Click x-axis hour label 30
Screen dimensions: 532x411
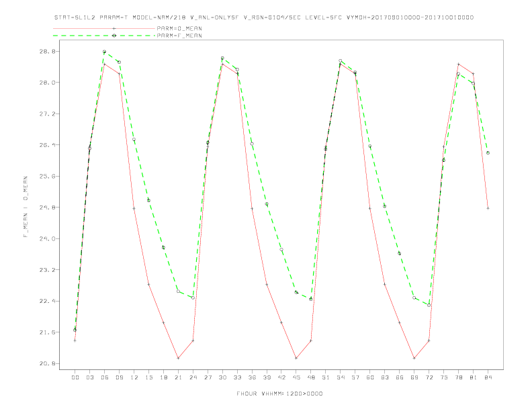pos(222,377)
